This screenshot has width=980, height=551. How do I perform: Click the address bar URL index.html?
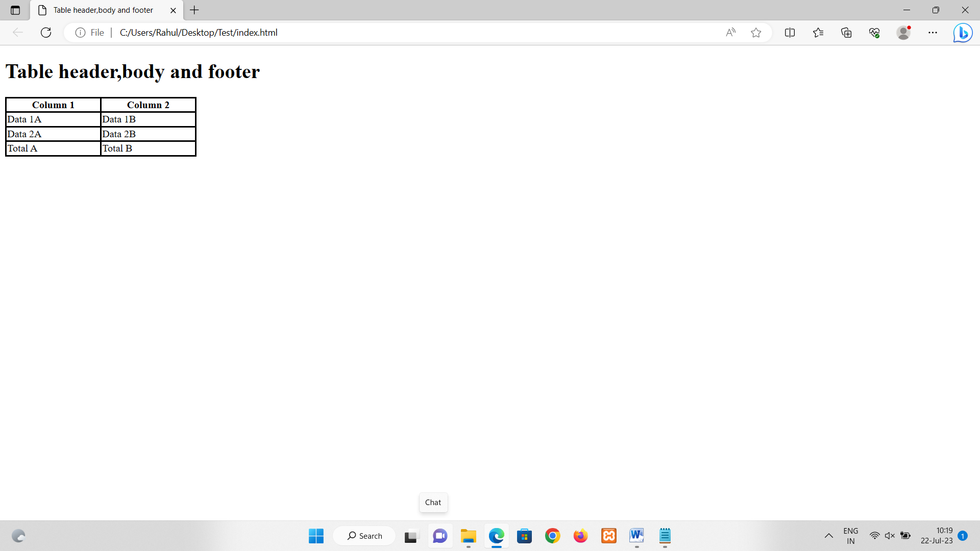click(x=199, y=33)
